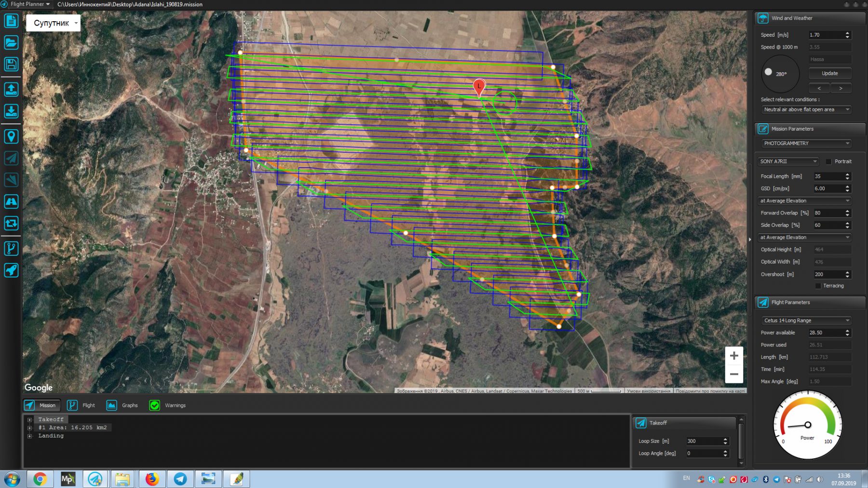Click the wind direction compass dial

[779, 74]
